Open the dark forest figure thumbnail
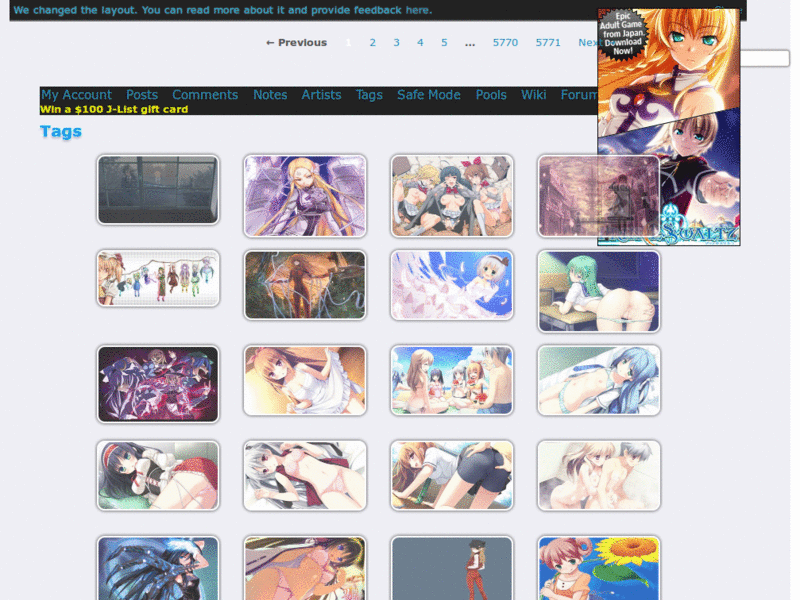The image size is (800, 600). tap(305, 285)
